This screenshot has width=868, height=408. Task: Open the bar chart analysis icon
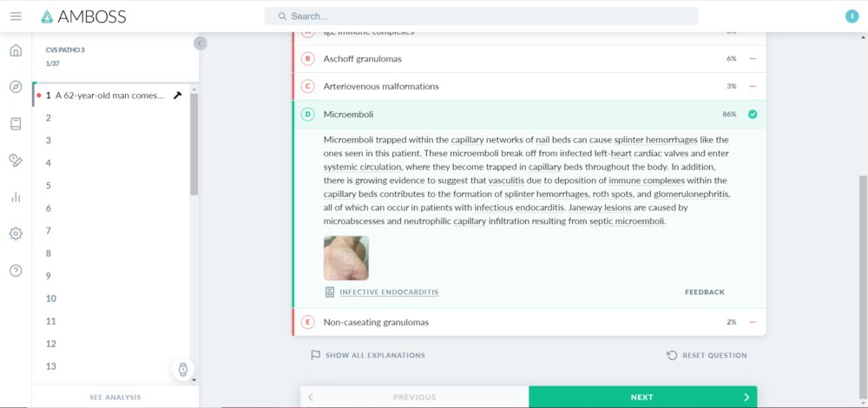tap(16, 196)
